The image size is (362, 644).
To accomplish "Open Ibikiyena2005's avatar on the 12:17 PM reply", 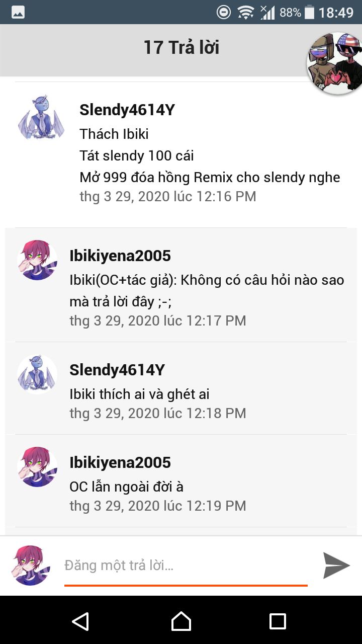I will [37, 260].
